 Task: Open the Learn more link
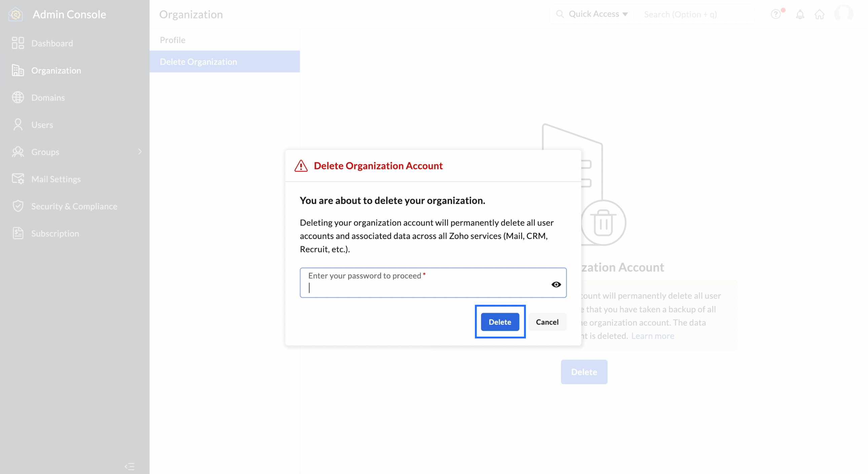click(652, 336)
